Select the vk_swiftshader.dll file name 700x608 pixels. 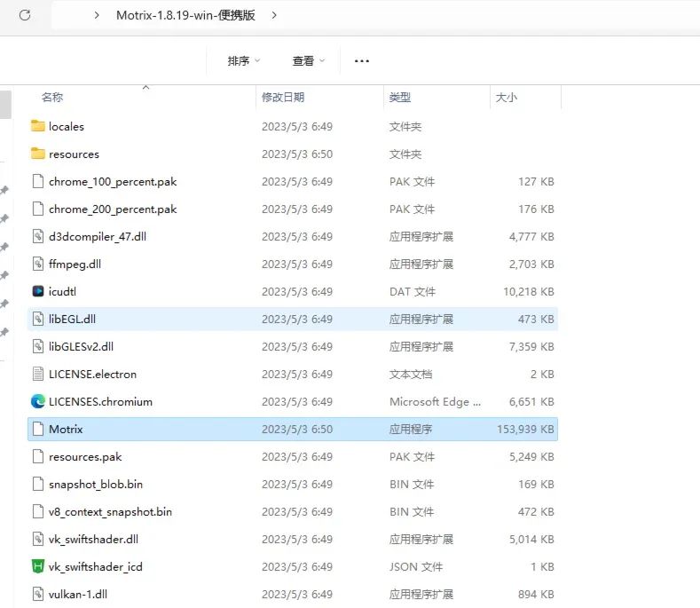(93, 539)
